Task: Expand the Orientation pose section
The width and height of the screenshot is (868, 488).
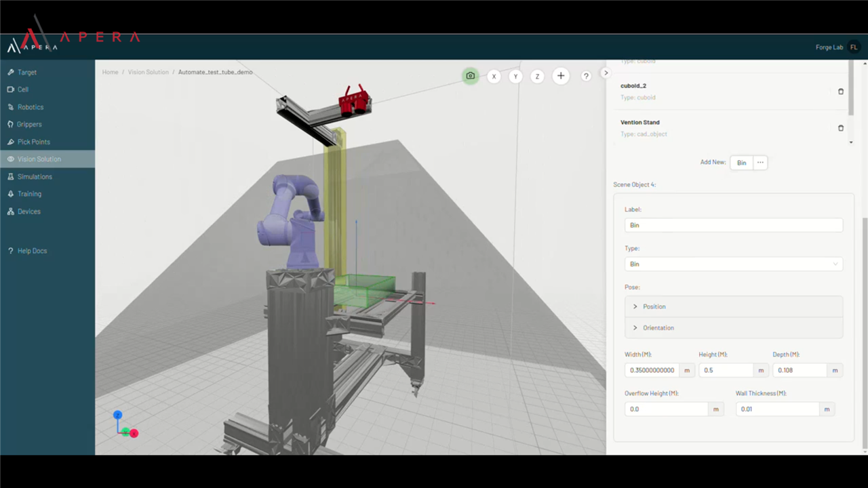Action: pos(734,327)
